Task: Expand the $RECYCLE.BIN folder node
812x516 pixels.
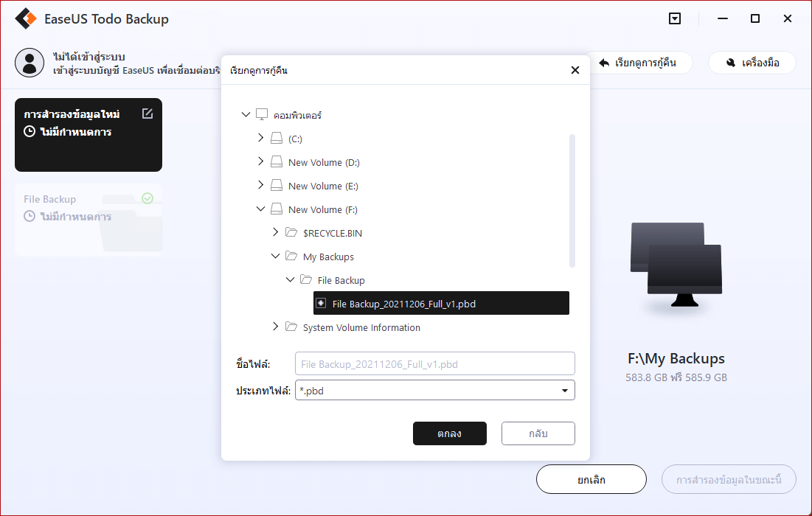Action: tap(276, 232)
